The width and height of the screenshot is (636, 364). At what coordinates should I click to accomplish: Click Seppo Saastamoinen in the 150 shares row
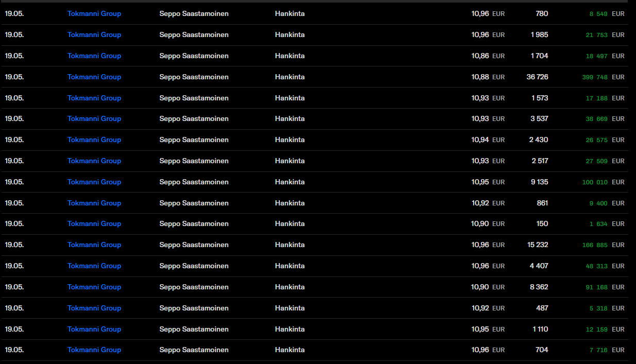pos(194,224)
